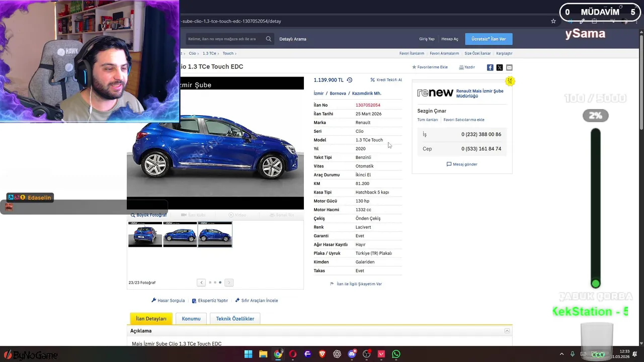Click Renault Mais İzmir Şube Müdürlüğü link
Viewport: 644px width, 362px height.
(479, 94)
